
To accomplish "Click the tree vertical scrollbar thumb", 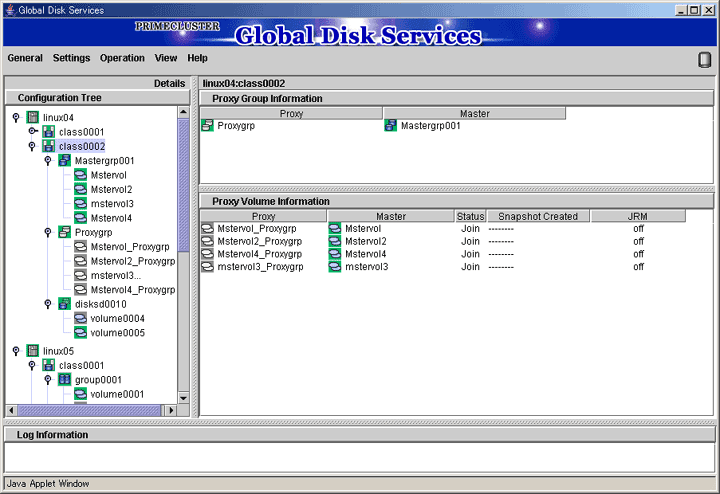I will (x=184, y=185).
